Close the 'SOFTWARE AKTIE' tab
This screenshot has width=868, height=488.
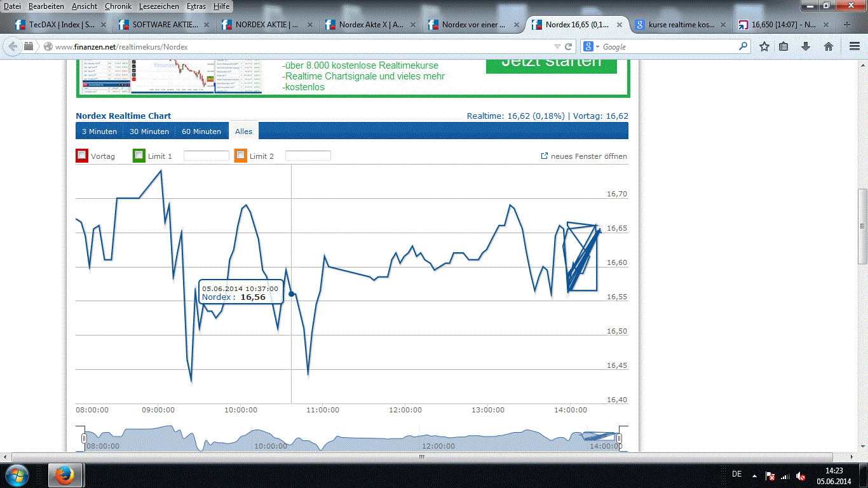pyautogui.click(x=208, y=25)
